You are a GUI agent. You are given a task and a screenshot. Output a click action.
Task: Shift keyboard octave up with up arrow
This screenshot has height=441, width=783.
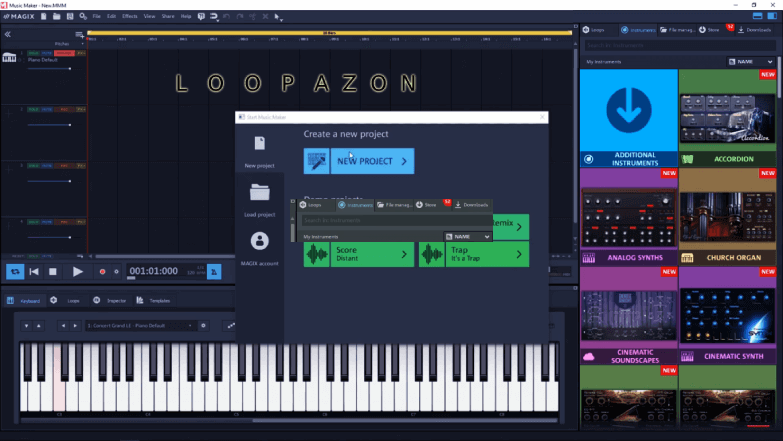38,326
